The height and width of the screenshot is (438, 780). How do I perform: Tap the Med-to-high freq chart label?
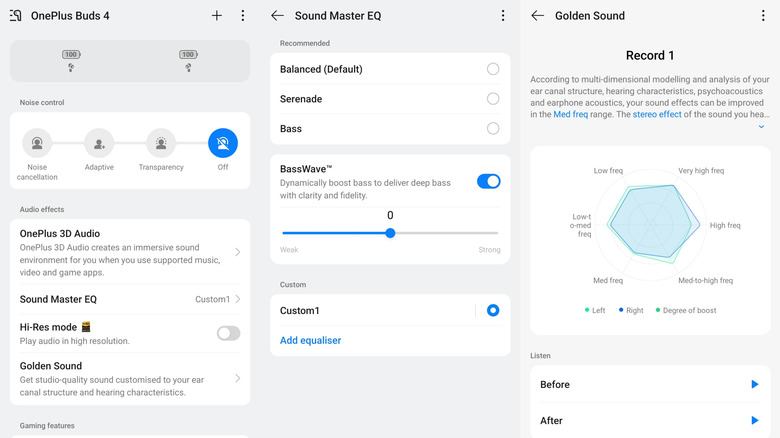click(x=705, y=281)
